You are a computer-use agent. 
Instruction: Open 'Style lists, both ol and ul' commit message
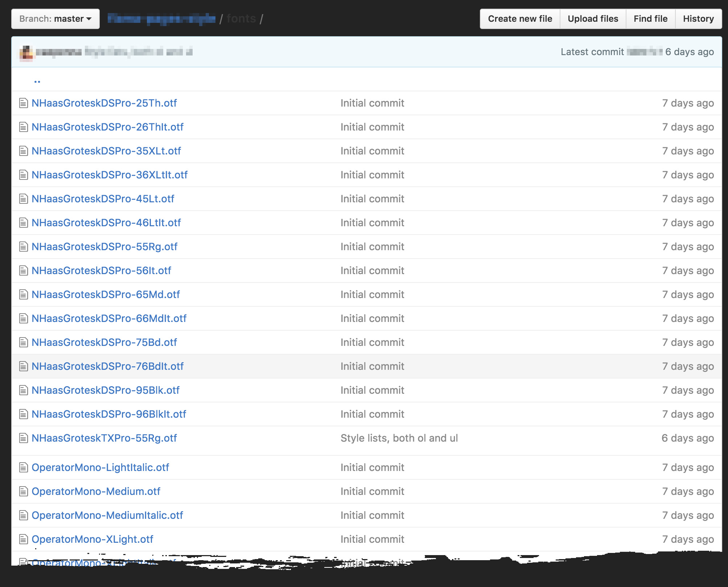click(x=399, y=438)
